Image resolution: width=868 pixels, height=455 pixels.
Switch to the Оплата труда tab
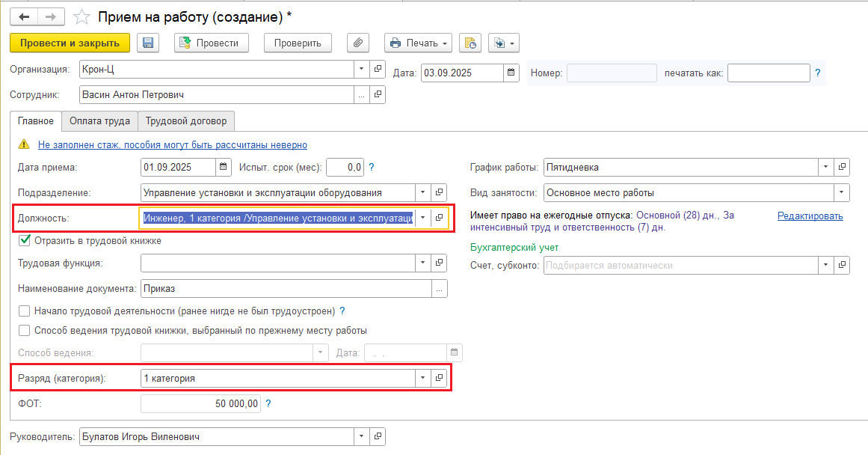[99, 120]
